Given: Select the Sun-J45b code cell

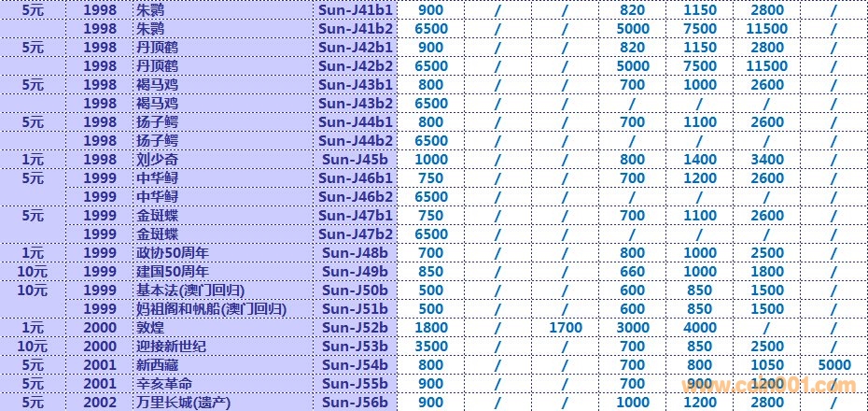Looking at the screenshot, I should pos(356,159).
